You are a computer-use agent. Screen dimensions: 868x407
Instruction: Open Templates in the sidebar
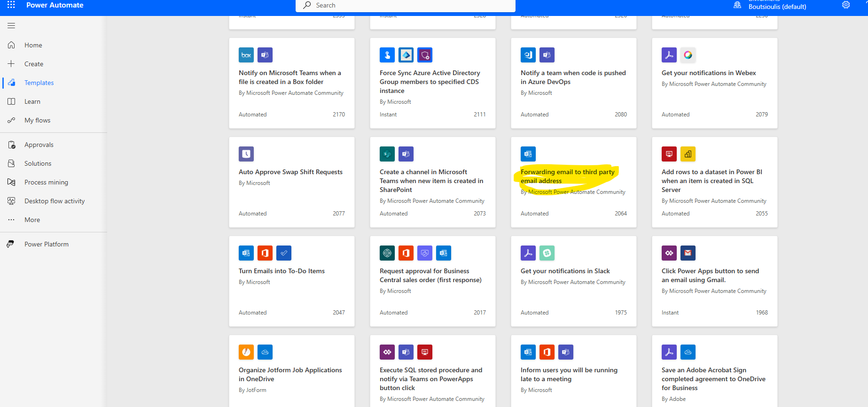(39, 83)
